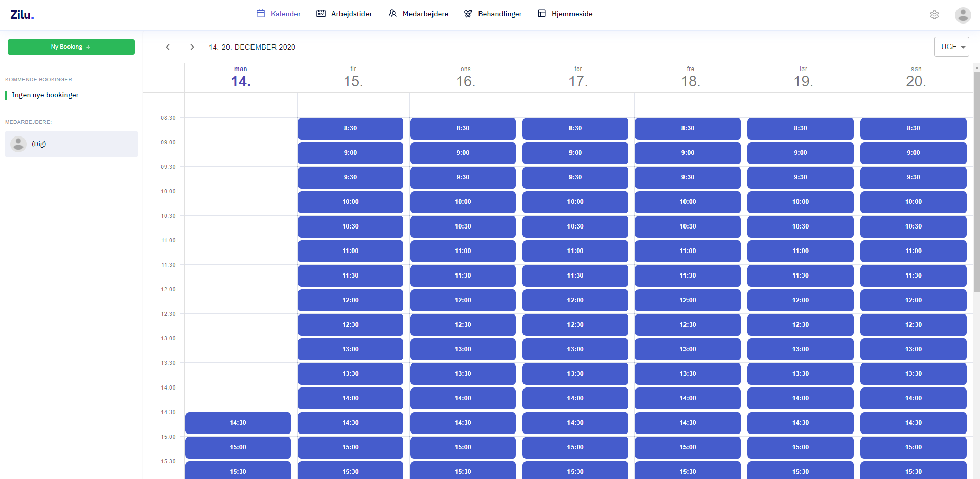This screenshot has width=980, height=479.
Task: Open the user profile avatar
Action: [x=963, y=15]
